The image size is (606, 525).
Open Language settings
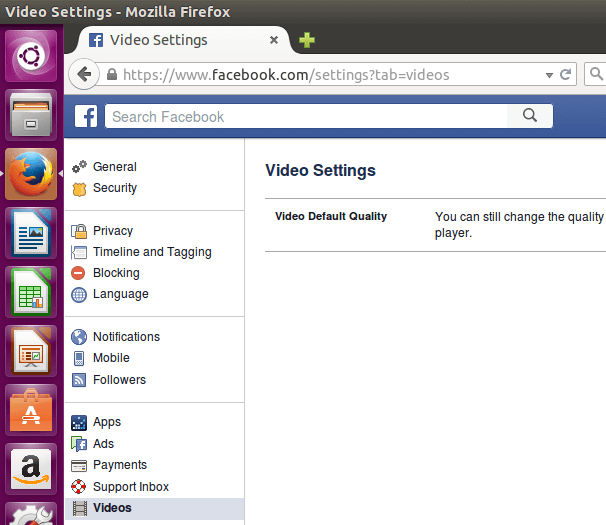tap(121, 294)
